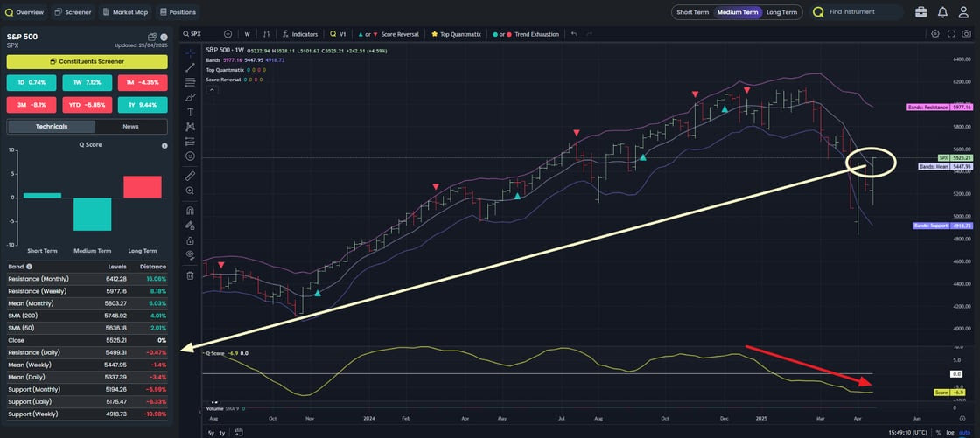Viewport: 980px width, 438px height.
Task: Select the Short Term timeframe
Action: 691,12
